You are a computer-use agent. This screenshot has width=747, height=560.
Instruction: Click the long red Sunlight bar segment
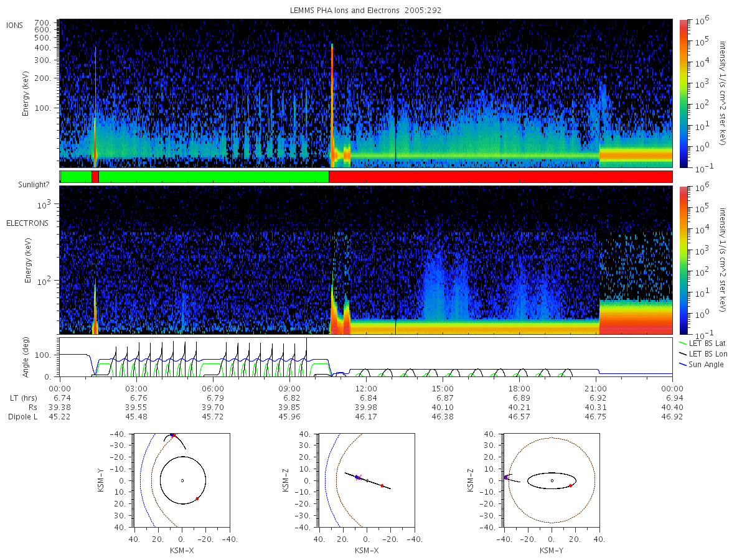click(x=500, y=177)
